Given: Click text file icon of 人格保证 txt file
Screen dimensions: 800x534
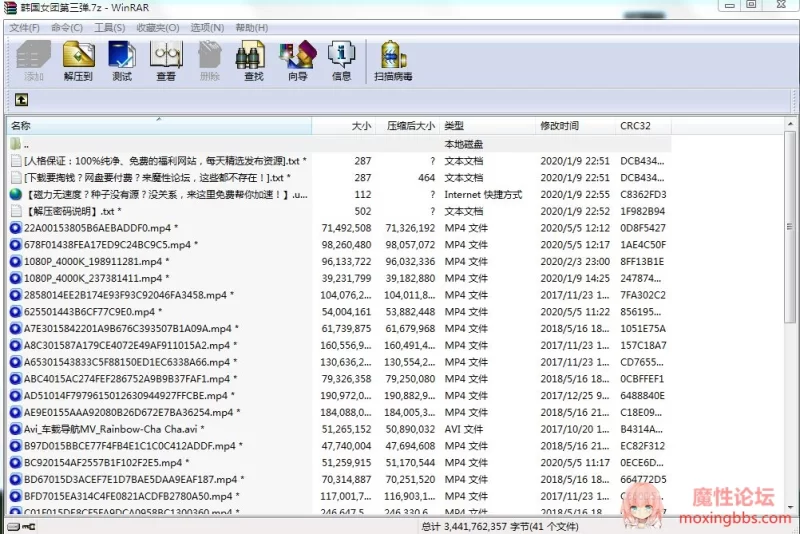Looking at the screenshot, I should pos(16,161).
